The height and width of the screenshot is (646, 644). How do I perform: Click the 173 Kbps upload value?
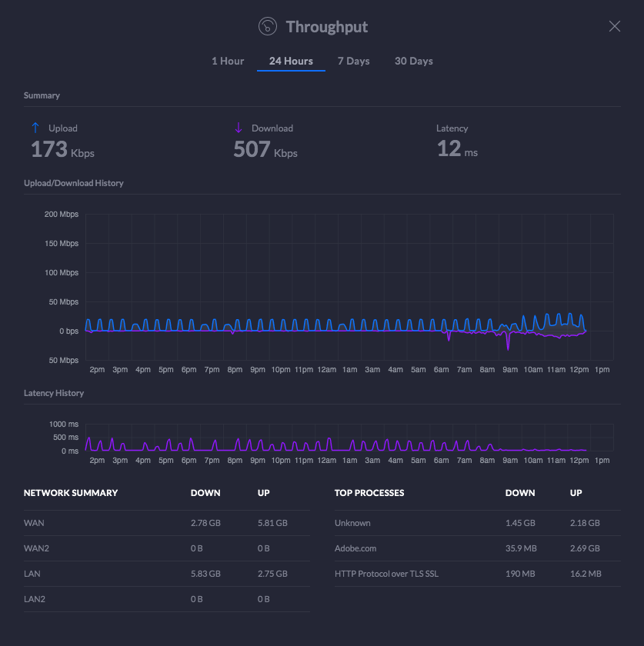click(62, 149)
